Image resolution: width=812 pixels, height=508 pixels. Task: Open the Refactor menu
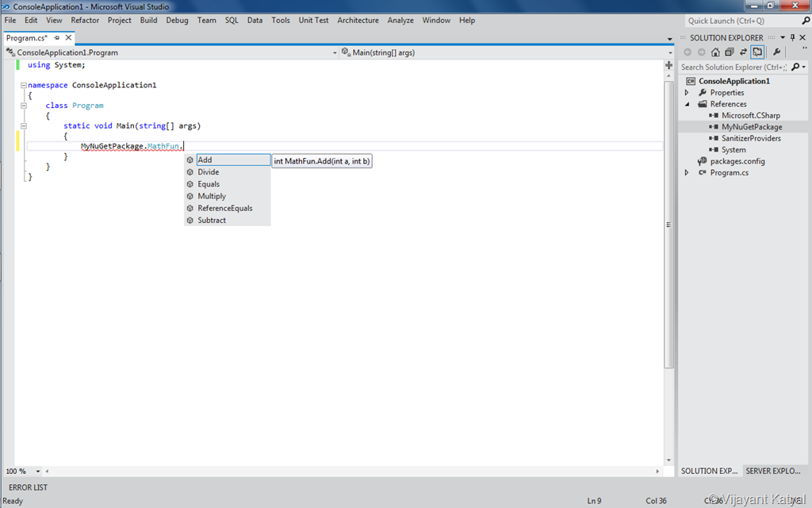[x=85, y=20]
